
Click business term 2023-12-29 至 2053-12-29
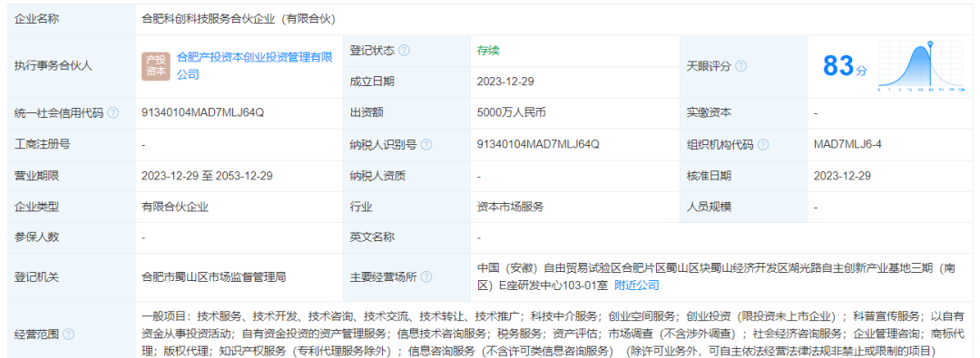tap(207, 176)
